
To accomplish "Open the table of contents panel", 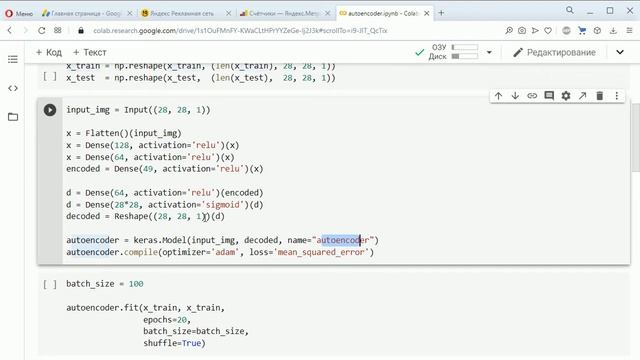I will [x=13, y=60].
